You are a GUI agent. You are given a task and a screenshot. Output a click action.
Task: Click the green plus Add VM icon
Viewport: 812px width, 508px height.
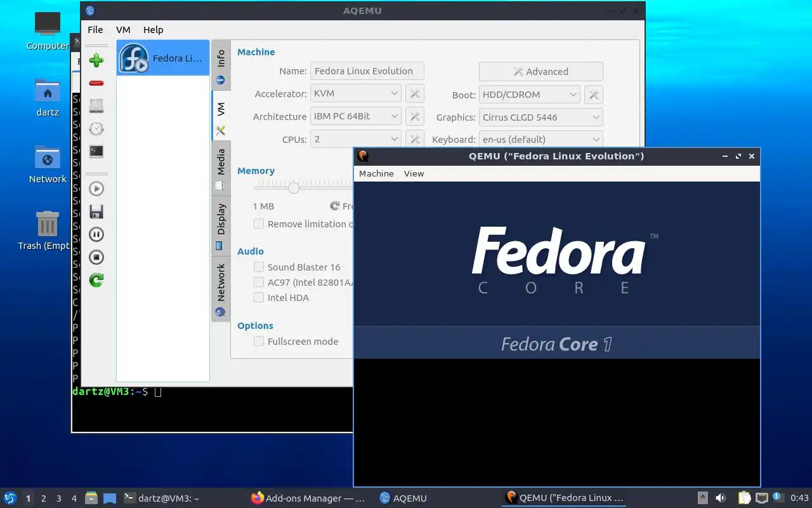coord(96,60)
